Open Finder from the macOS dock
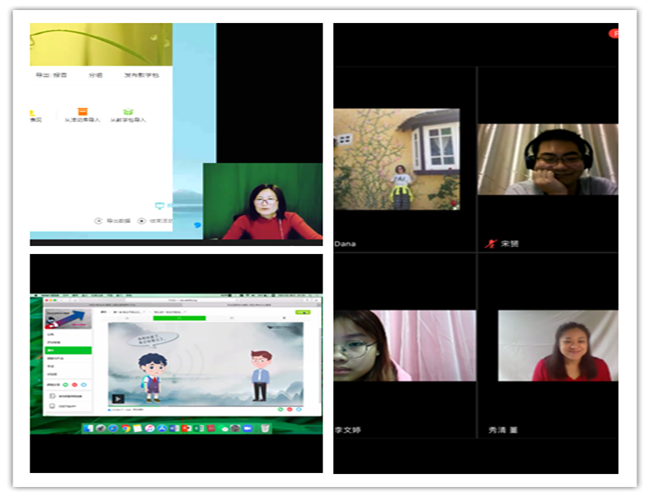 click(x=87, y=428)
